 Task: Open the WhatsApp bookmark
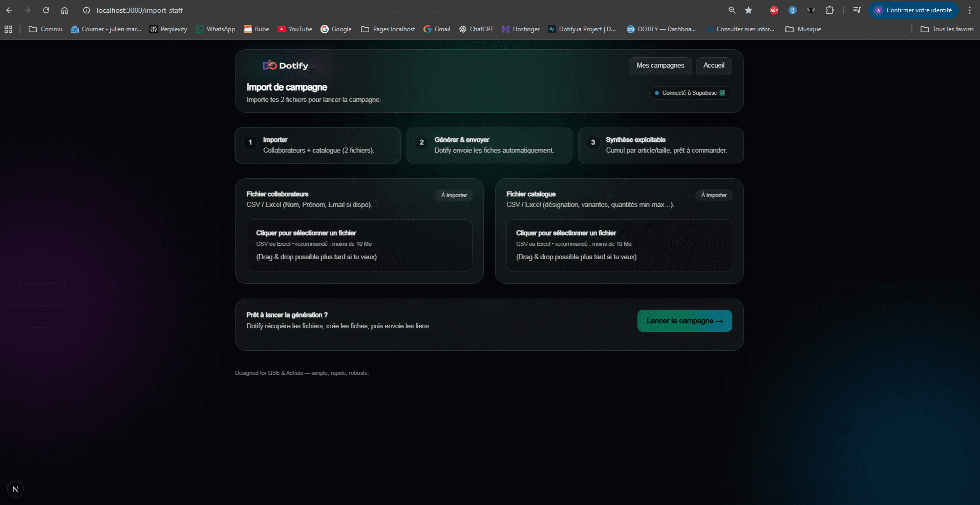pos(216,29)
